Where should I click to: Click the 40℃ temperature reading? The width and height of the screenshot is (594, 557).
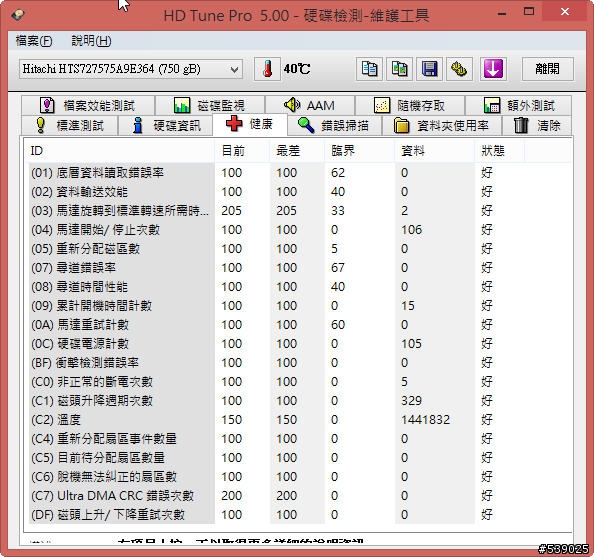(x=297, y=69)
